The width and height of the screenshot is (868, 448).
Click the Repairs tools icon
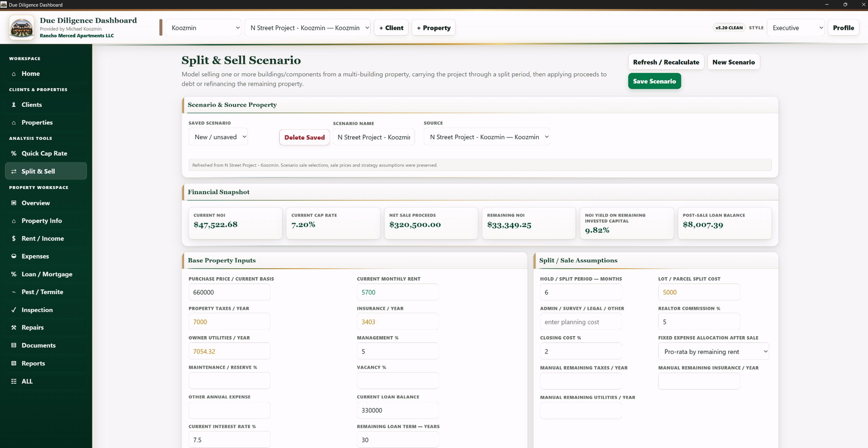point(14,327)
